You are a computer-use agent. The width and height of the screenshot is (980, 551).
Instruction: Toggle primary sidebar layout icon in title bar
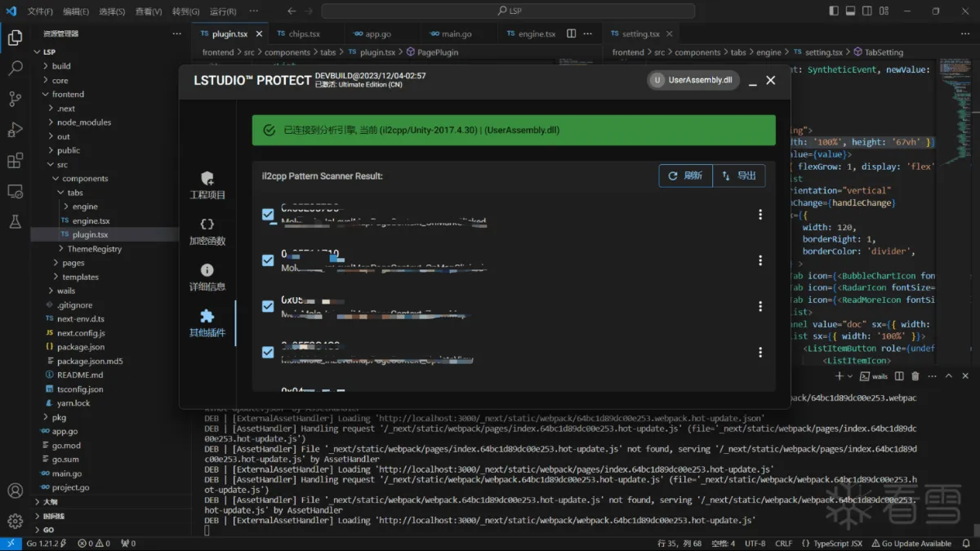point(834,11)
